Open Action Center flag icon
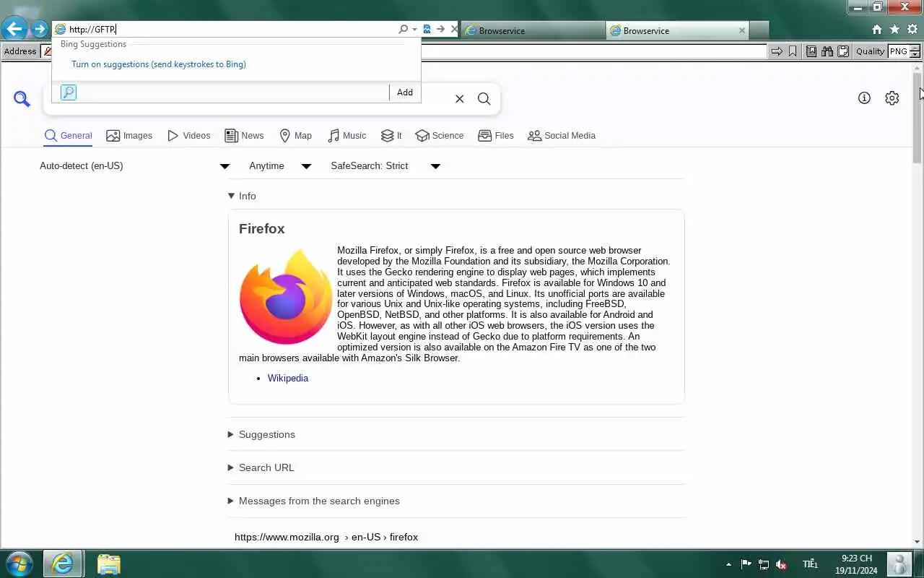 pos(746,564)
